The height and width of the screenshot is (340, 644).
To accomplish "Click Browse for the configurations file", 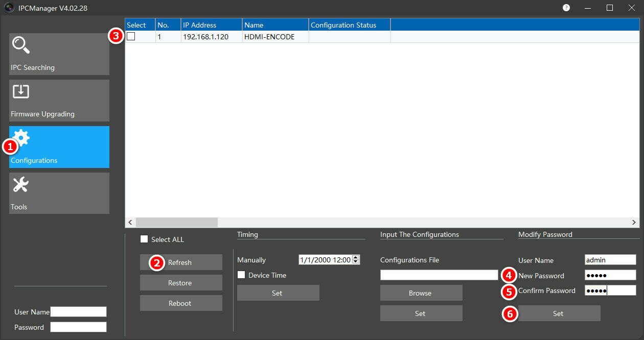I will tap(421, 293).
